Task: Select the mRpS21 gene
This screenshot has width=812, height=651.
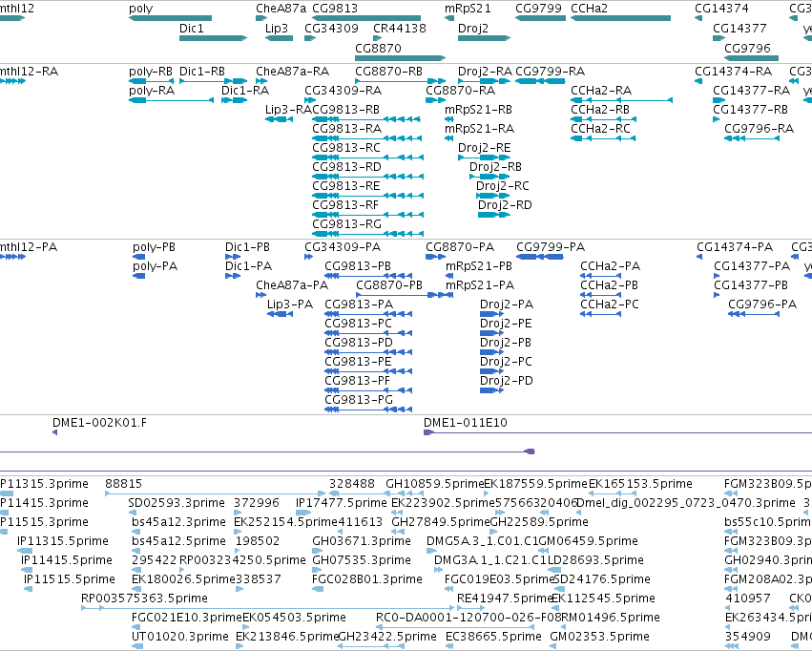Action: coord(449,18)
